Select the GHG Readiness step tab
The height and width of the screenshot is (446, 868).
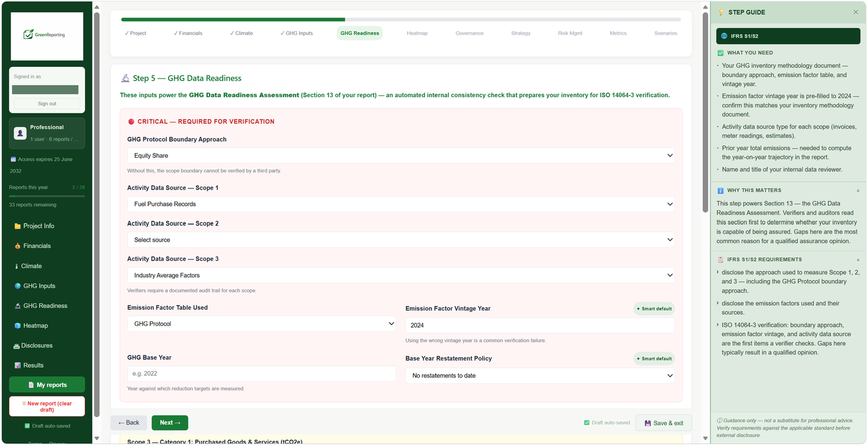pos(360,33)
